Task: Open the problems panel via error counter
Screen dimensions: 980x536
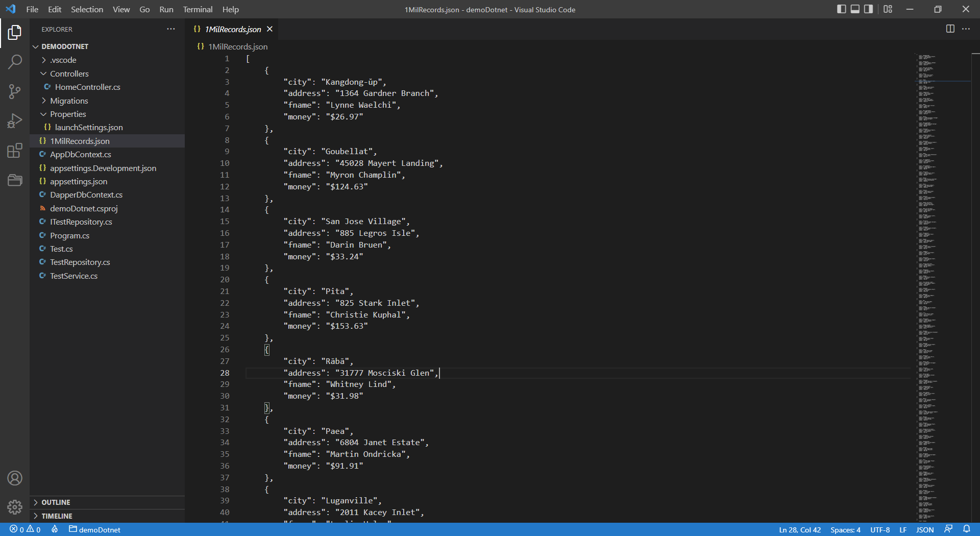Action: 24,529
